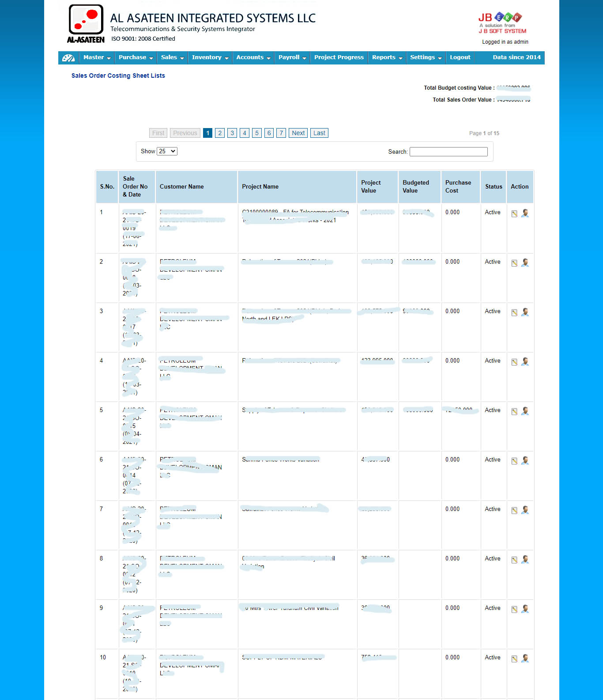Image resolution: width=603 pixels, height=700 pixels.
Task: Sort by S.No. column header
Action: pos(107,187)
